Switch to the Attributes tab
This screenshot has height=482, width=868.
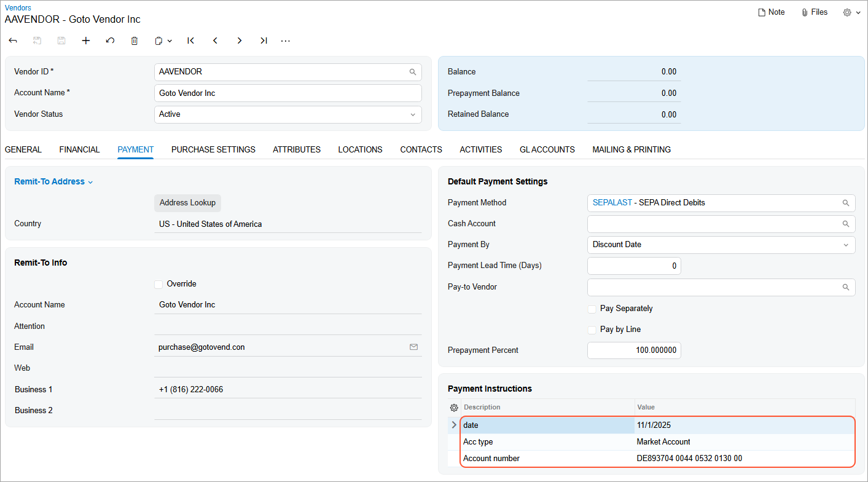coord(297,149)
